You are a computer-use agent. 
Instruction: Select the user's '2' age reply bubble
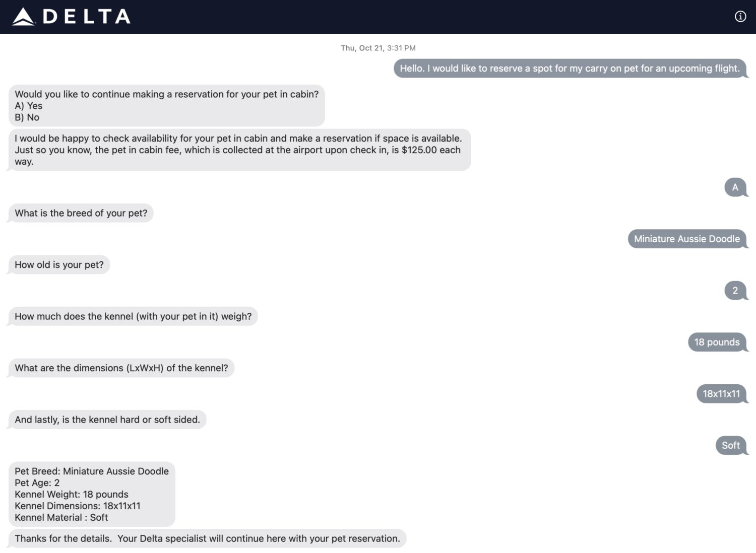coord(735,291)
